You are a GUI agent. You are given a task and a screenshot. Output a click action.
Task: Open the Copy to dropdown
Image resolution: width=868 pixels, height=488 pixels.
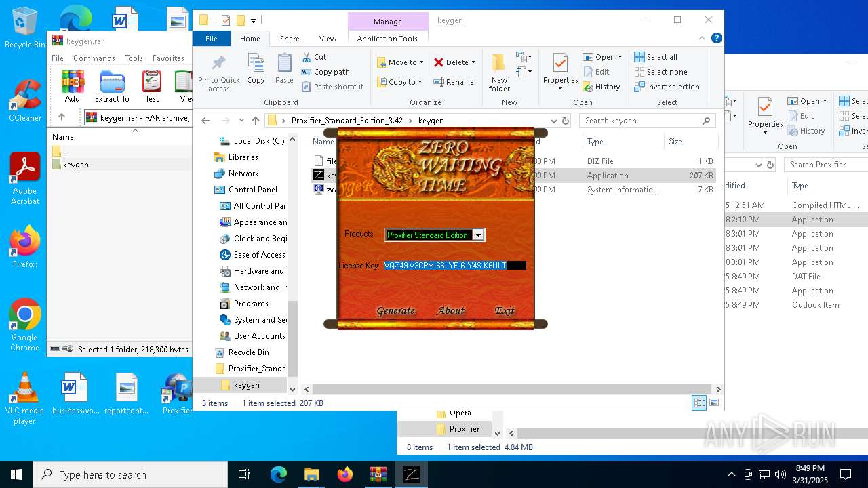(400, 82)
